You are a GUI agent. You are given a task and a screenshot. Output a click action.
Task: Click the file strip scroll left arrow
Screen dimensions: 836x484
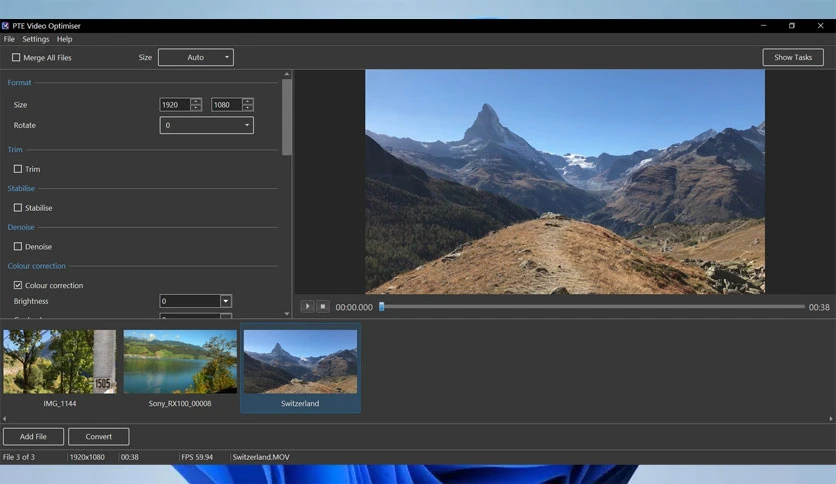click(x=4, y=419)
